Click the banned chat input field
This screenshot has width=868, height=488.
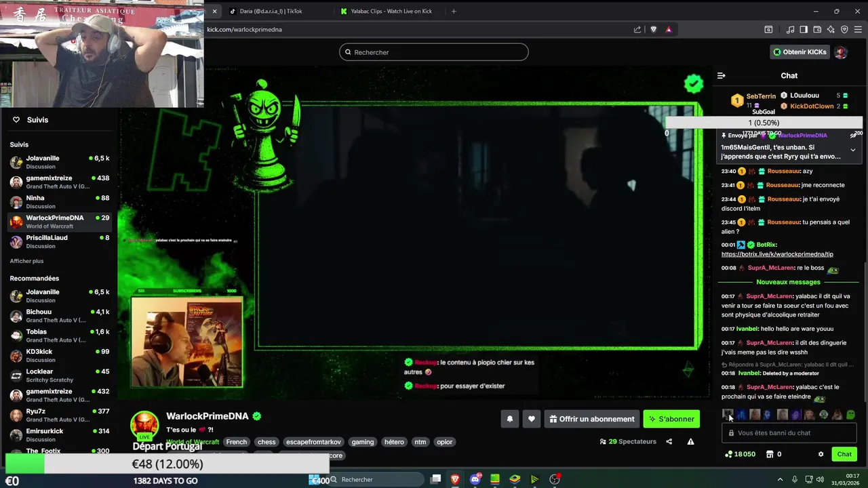coord(789,433)
